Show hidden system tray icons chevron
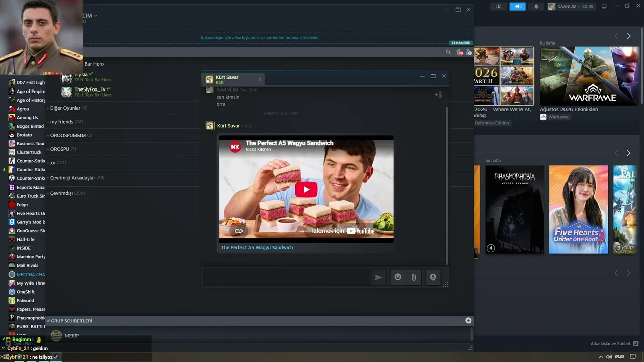Screen dimensions: 644x362 (601, 357)
